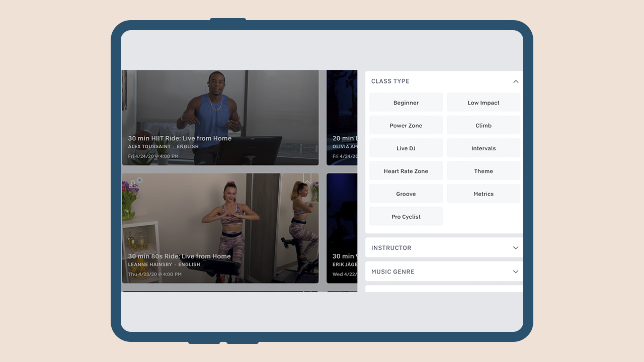Expand the Instructor filter section
This screenshot has width=644, height=362.
pos(515,248)
